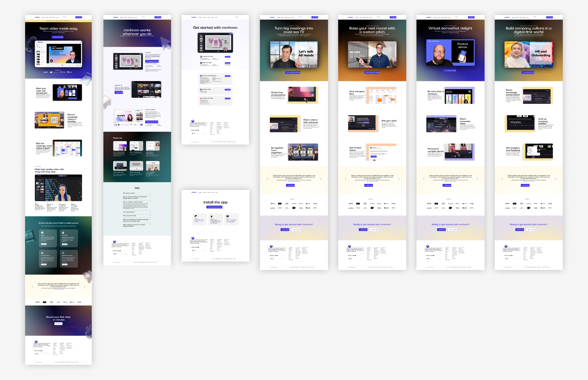Click the mmhmm logo in the navigation bar

37,17
